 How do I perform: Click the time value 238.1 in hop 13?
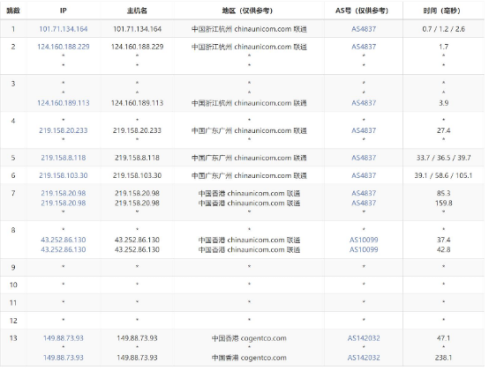(444, 358)
